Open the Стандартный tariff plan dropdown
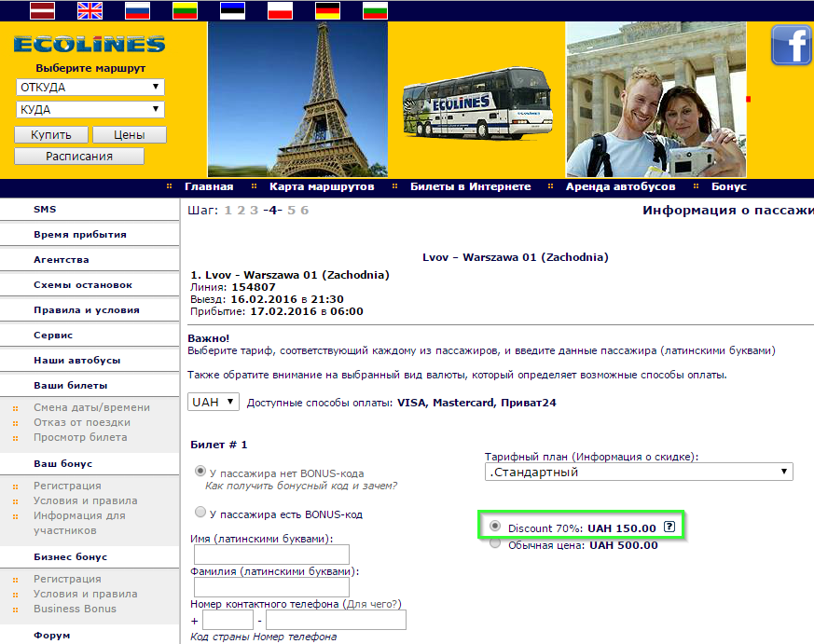 (x=639, y=472)
